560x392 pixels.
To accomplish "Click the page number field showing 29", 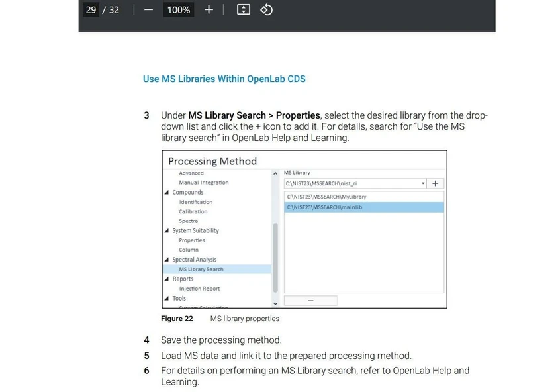I will 91,9.
